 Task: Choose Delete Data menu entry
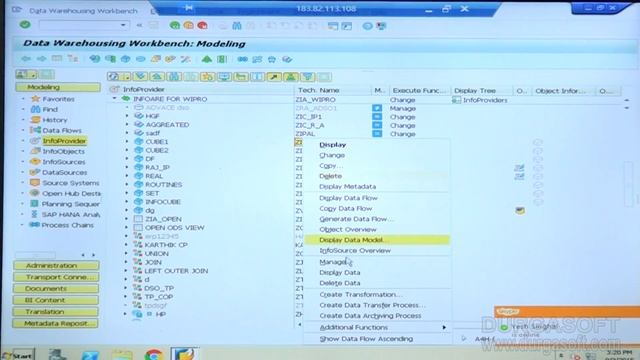(x=340, y=283)
